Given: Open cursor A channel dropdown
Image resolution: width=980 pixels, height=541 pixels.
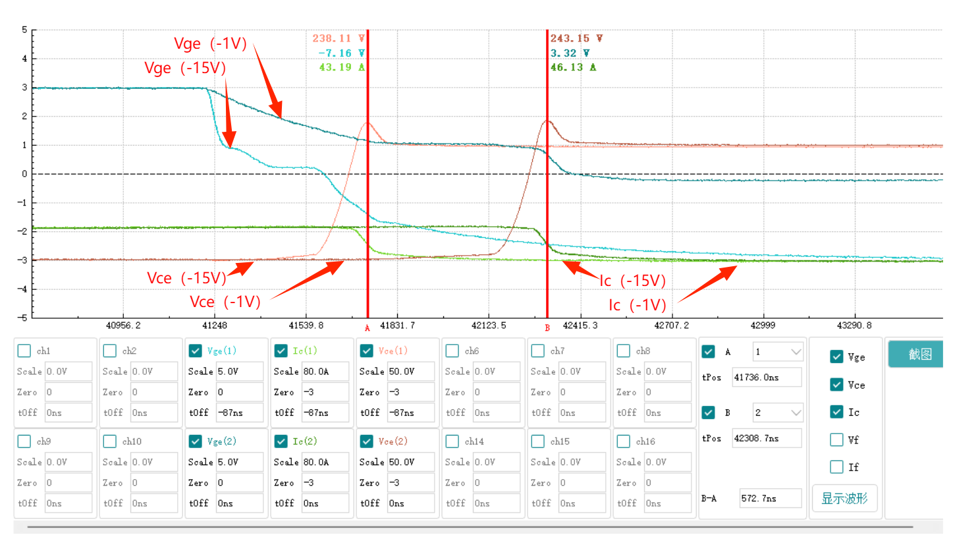Looking at the screenshot, I should coord(778,352).
